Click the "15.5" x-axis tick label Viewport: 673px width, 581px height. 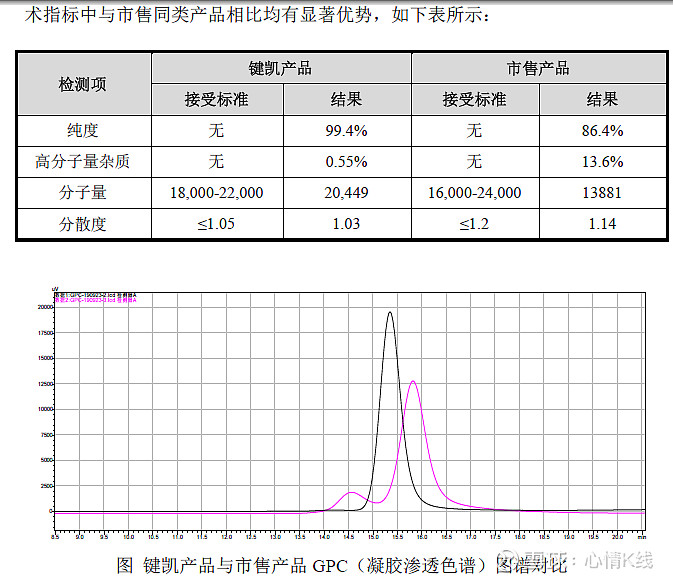[398, 536]
